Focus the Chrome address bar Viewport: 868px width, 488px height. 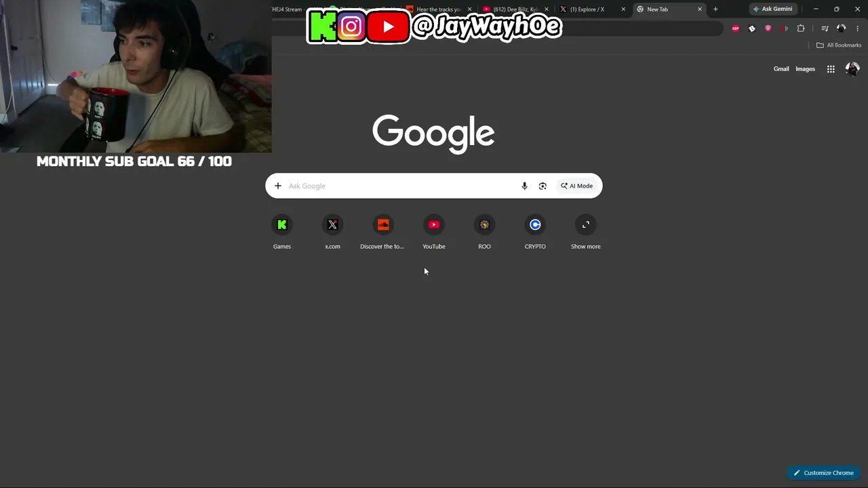pos(498,28)
